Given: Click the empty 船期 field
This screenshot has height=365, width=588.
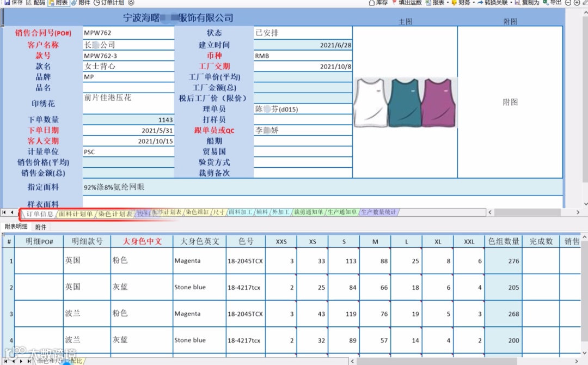Looking at the screenshot, I should pos(303,141).
